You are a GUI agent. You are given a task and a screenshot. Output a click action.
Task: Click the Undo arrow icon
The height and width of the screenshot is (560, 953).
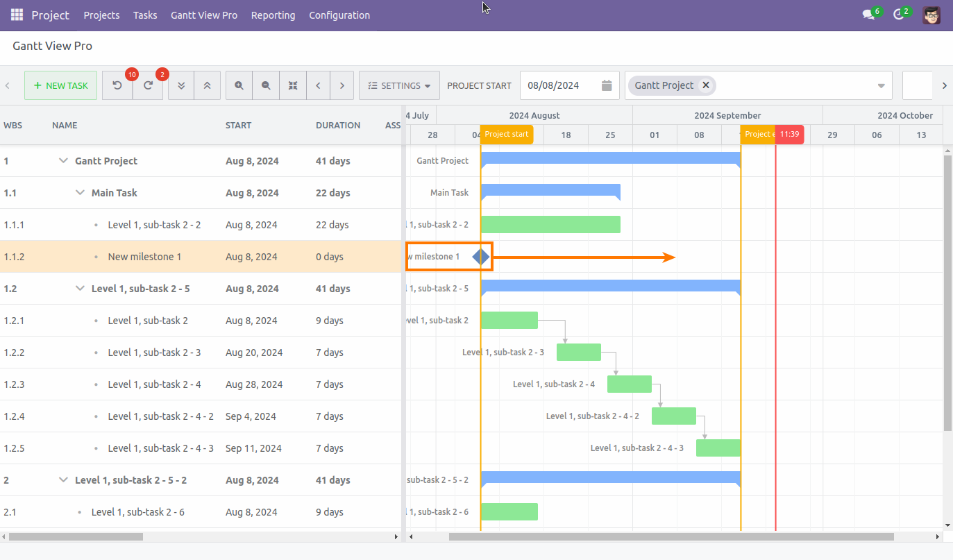118,85
